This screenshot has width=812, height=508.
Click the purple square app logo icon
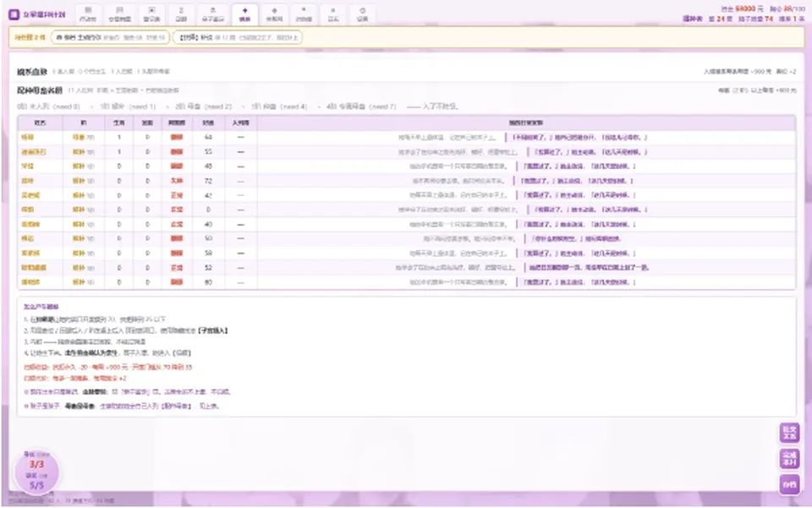click(x=14, y=14)
